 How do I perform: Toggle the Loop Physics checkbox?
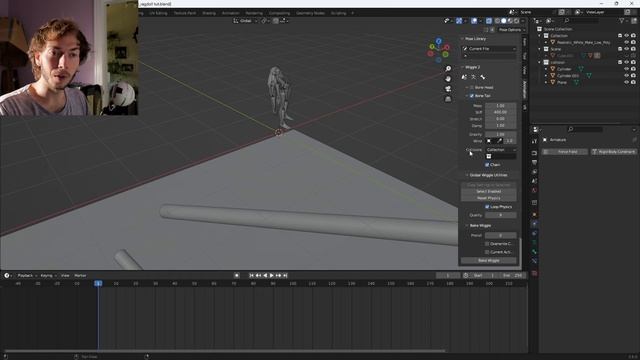[487, 207]
